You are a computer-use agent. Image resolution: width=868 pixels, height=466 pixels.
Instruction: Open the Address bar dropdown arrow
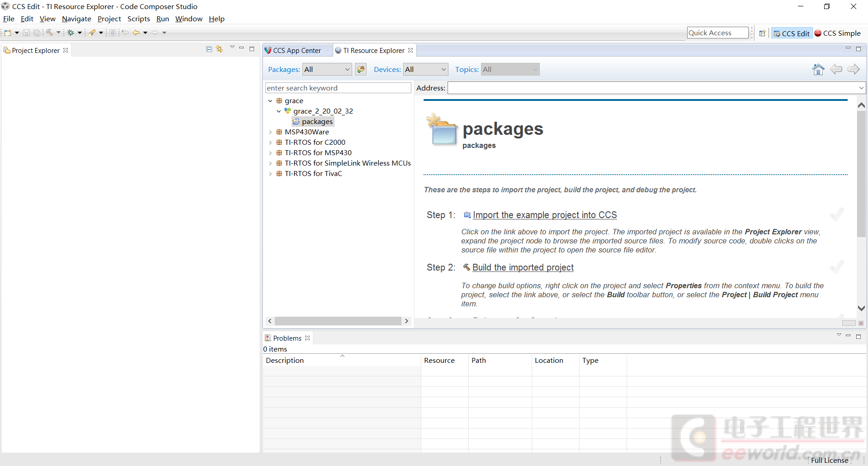861,88
